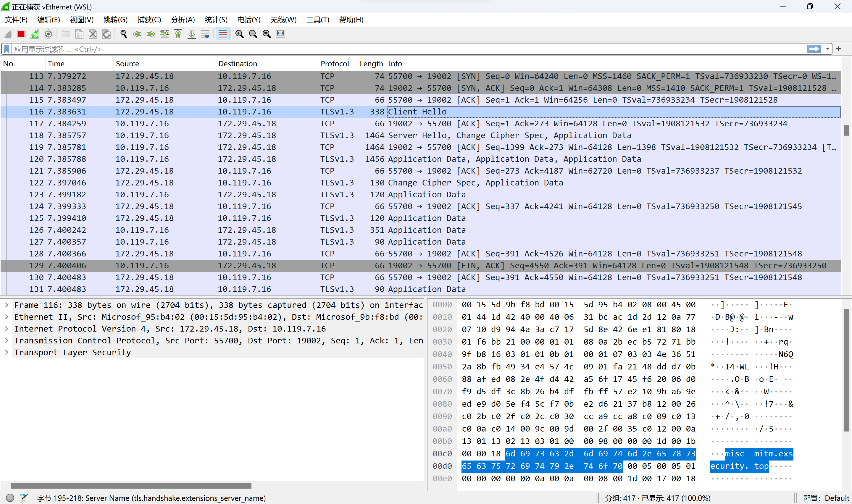Jump to the first packet
The height and width of the screenshot is (504, 852).
[178, 34]
